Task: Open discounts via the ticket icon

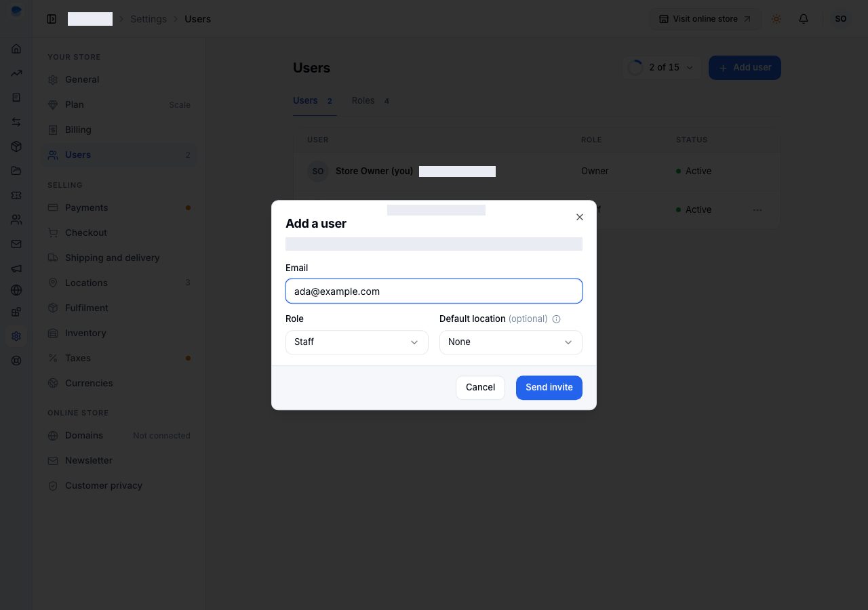Action: (x=16, y=195)
